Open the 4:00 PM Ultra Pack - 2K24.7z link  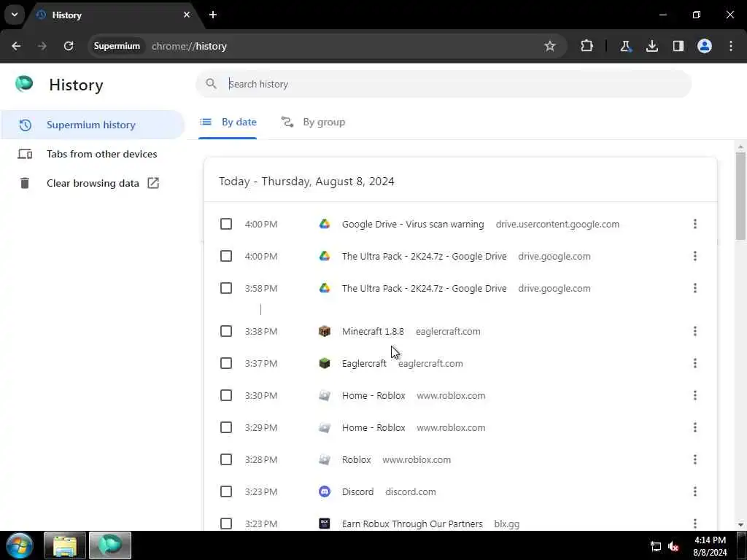pos(424,256)
